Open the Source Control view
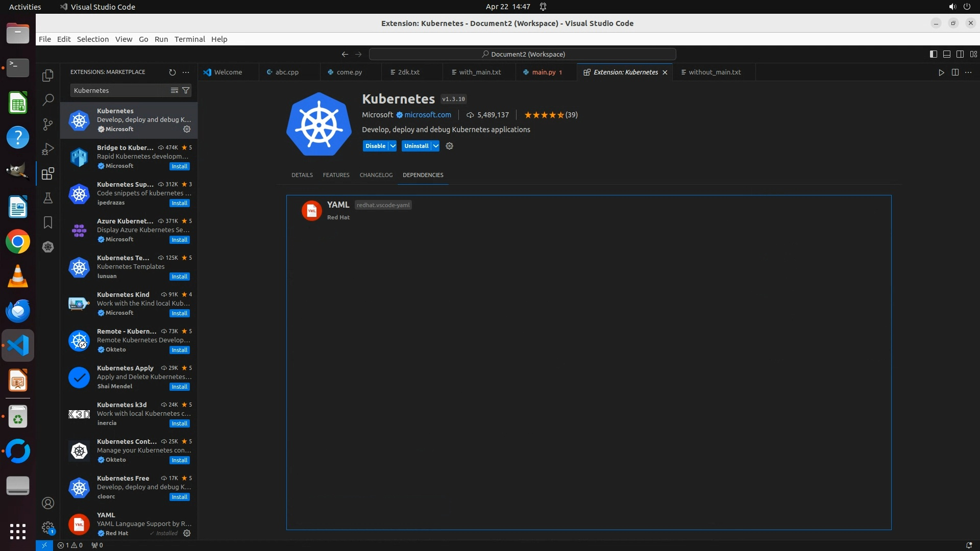Screen dimensions: 980x551 point(48,124)
